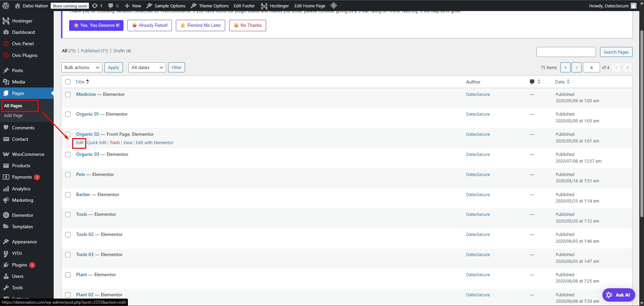This screenshot has width=644, height=306.
Task: Open the Ask AI floating button
Action: click(618, 295)
